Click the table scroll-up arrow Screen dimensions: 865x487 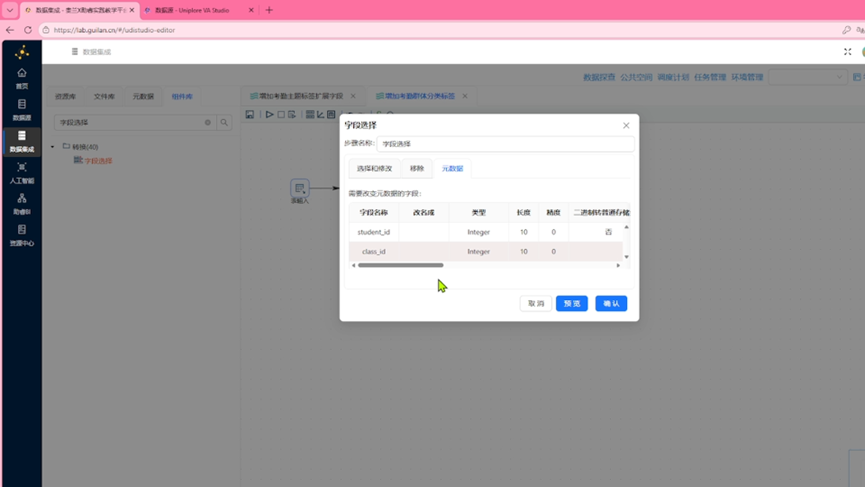(626, 227)
